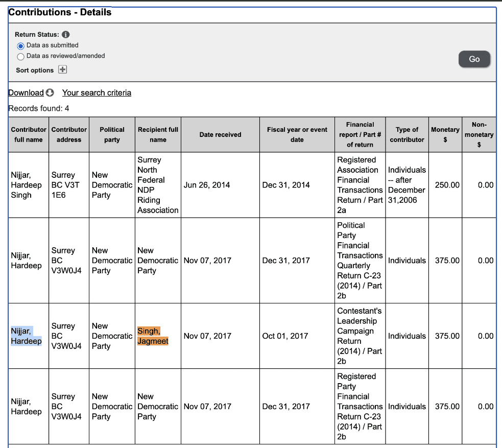Click the 'Date received' column header
The width and height of the screenshot is (502, 448).
click(x=220, y=135)
